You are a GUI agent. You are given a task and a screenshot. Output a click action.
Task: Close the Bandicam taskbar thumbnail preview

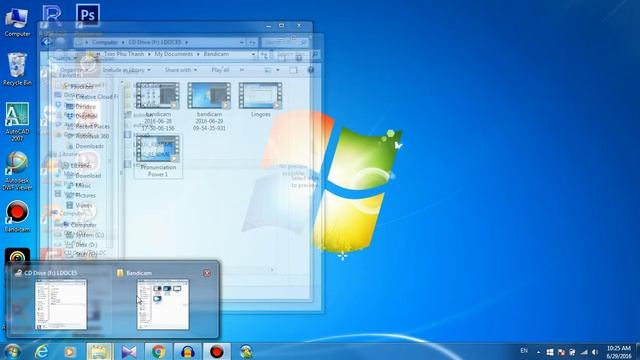[207, 273]
